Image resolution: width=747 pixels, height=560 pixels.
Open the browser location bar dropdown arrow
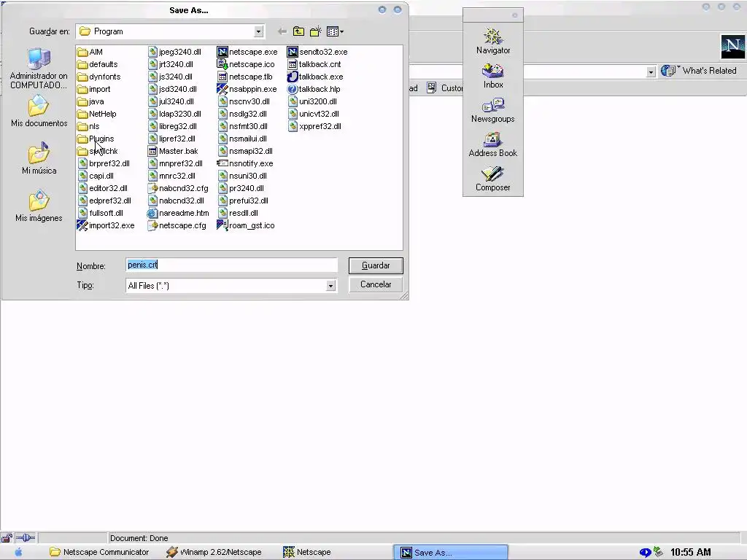click(651, 71)
